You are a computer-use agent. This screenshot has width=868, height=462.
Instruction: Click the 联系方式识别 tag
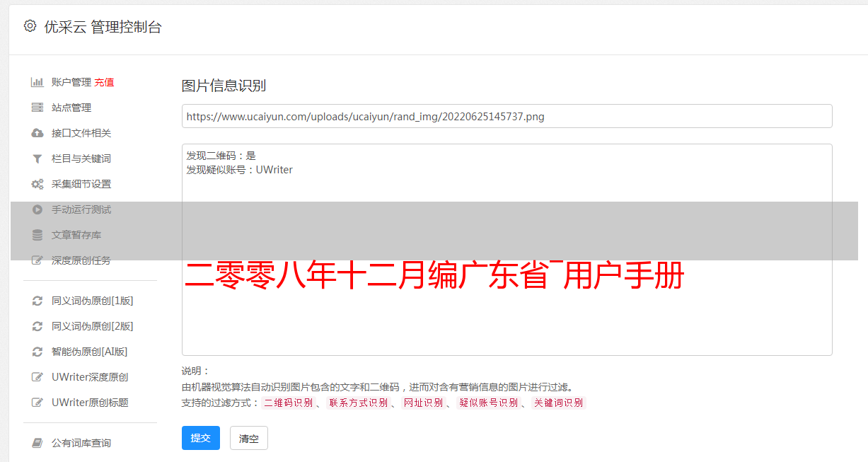(358, 403)
